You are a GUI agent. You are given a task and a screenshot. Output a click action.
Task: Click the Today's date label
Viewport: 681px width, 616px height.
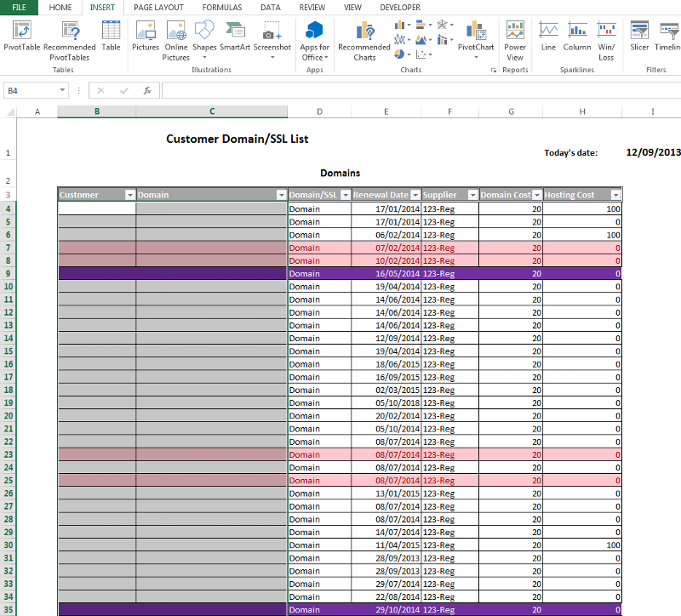click(570, 153)
